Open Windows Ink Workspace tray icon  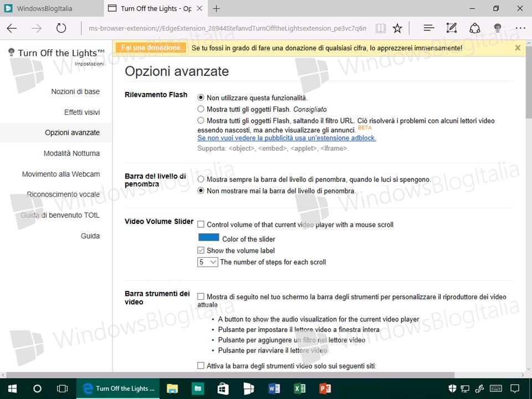coord(479,388)
